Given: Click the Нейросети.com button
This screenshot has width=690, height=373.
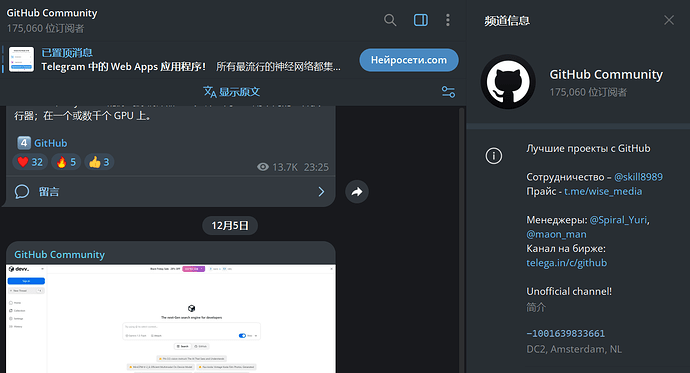Looking at the screenshot, I should point(409,60).
